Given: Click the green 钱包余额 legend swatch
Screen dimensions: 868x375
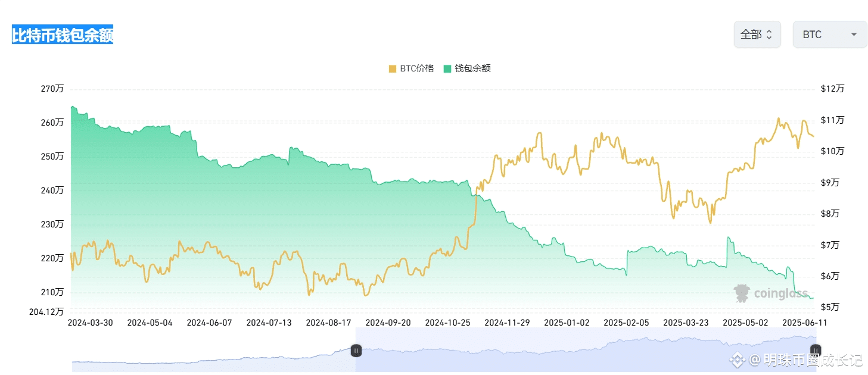Looking at the screenshot, I should pyautogui.click(x=447, y=68).
